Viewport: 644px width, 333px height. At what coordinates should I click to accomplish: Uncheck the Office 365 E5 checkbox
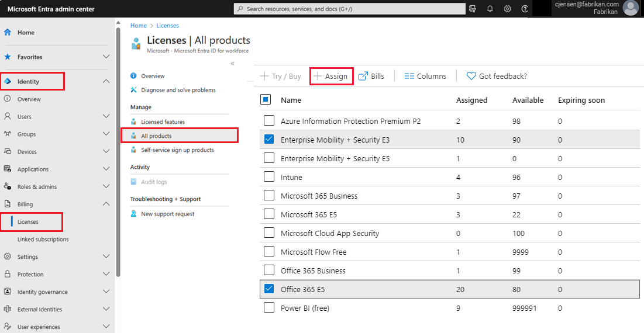pyautogui.click(x=268, y=289)
